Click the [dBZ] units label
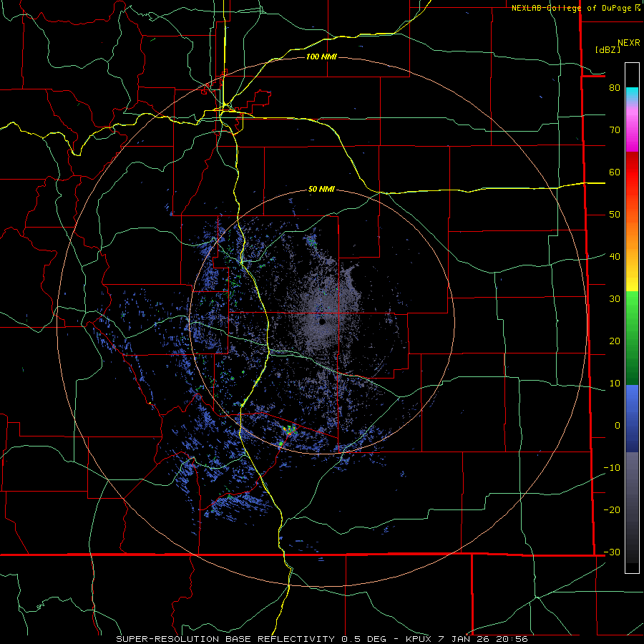The width and height of the screenshot is (644, 644). click(x=608, y=49)
